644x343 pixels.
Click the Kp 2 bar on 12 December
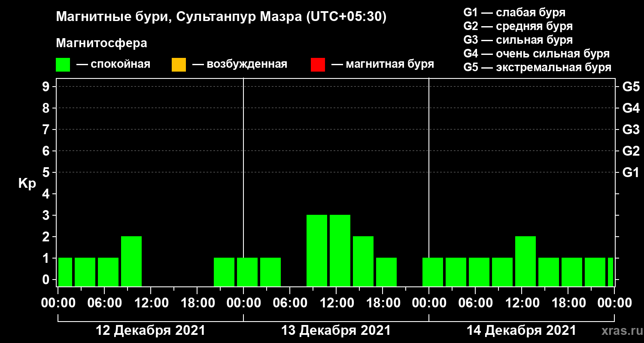click(131, 261)
